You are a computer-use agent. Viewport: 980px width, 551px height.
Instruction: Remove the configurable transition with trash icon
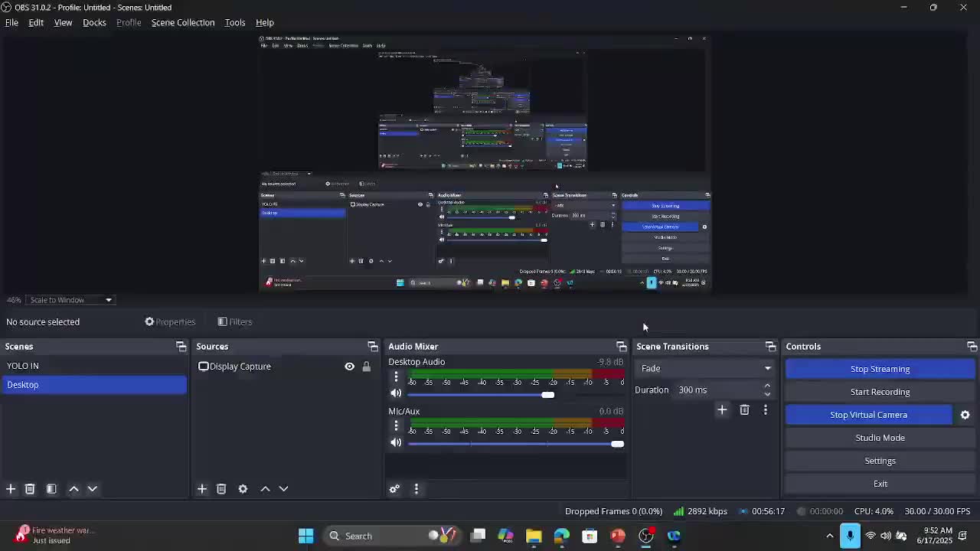744,410
